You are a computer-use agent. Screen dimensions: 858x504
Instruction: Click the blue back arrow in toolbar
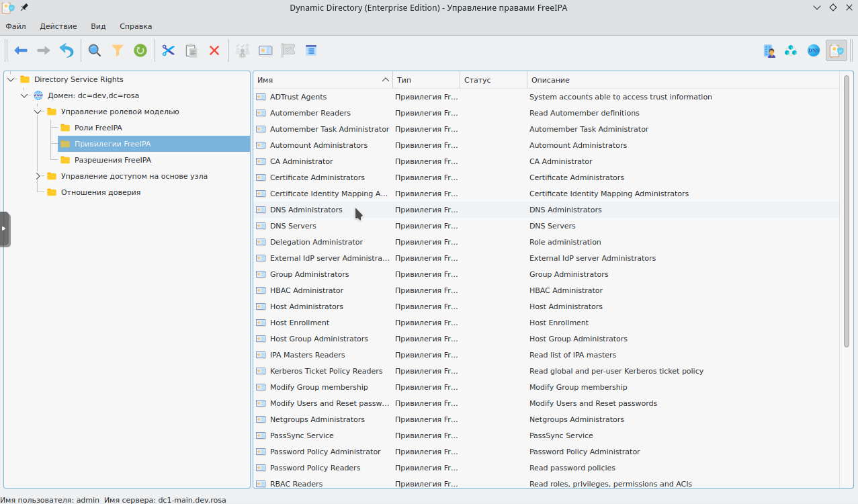[x=21, y=50]
